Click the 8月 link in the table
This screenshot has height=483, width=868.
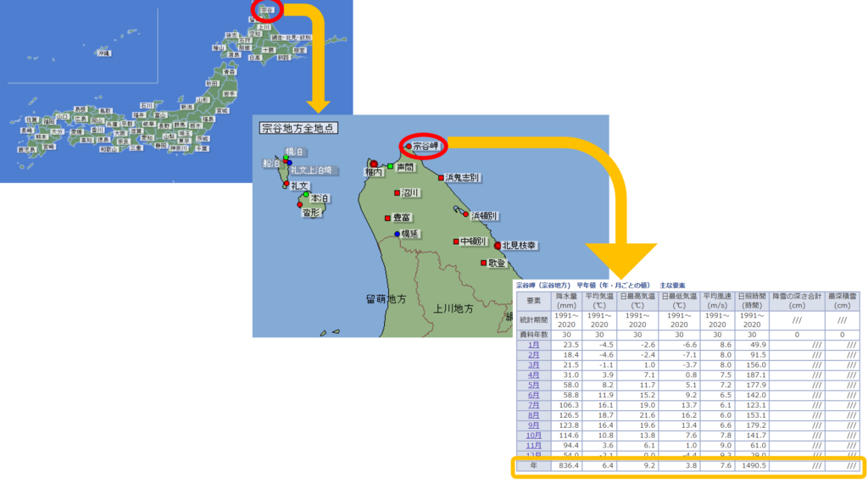(x=534, y=414)
